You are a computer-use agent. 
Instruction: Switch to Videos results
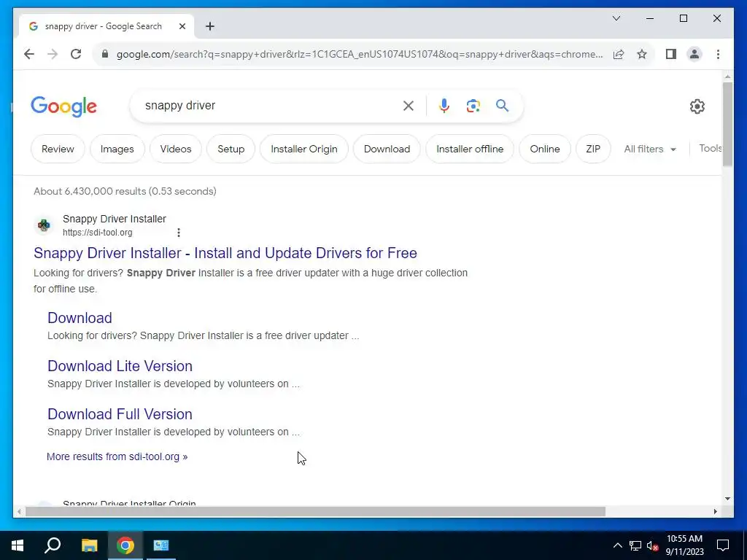click(x=176, y=149)
